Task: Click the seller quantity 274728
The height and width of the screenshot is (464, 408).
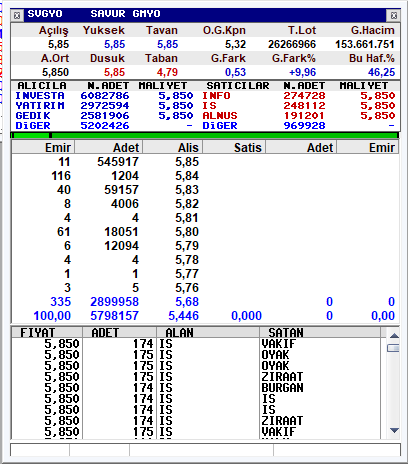Action: [304, 96]
